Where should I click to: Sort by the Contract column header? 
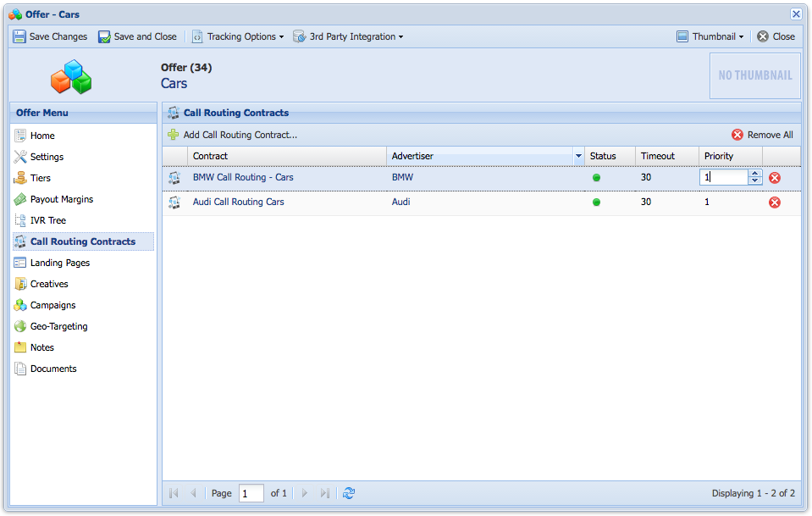(287, 156)
